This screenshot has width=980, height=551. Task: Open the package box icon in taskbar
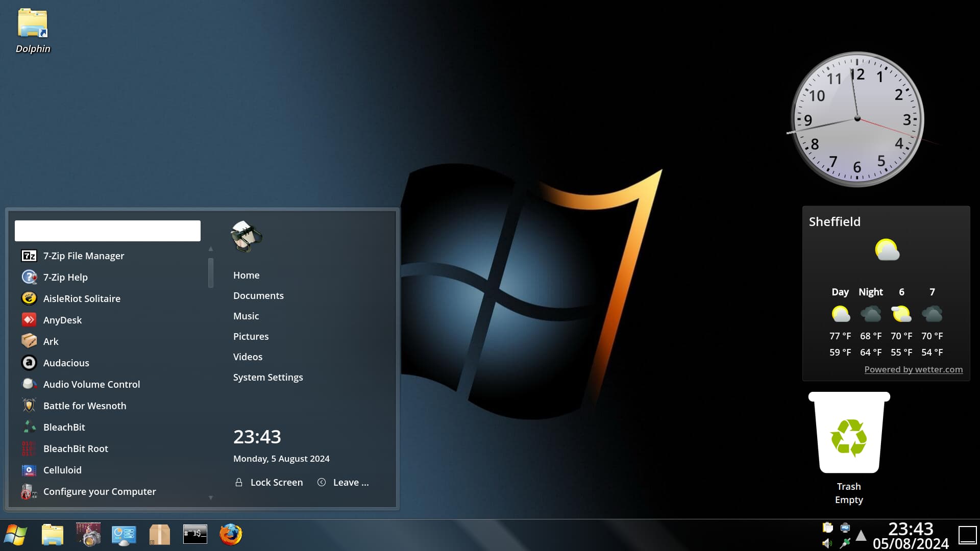pyautogui.click(x=159, y=535)
